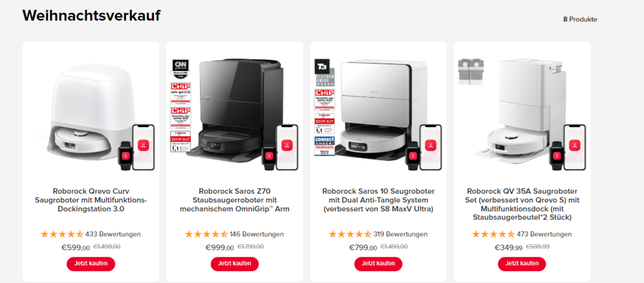Buy the Roborock QV 35A set

click(521, 264)
